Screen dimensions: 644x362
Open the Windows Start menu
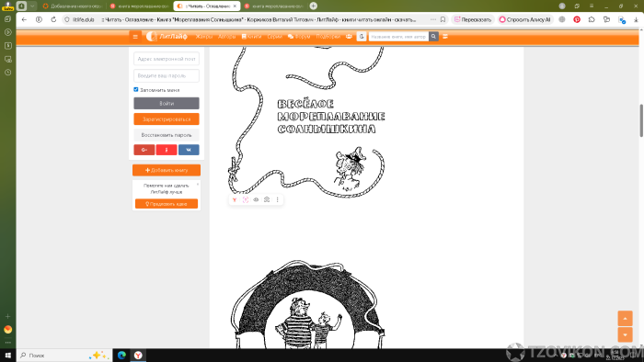click(x=7, y=355)
